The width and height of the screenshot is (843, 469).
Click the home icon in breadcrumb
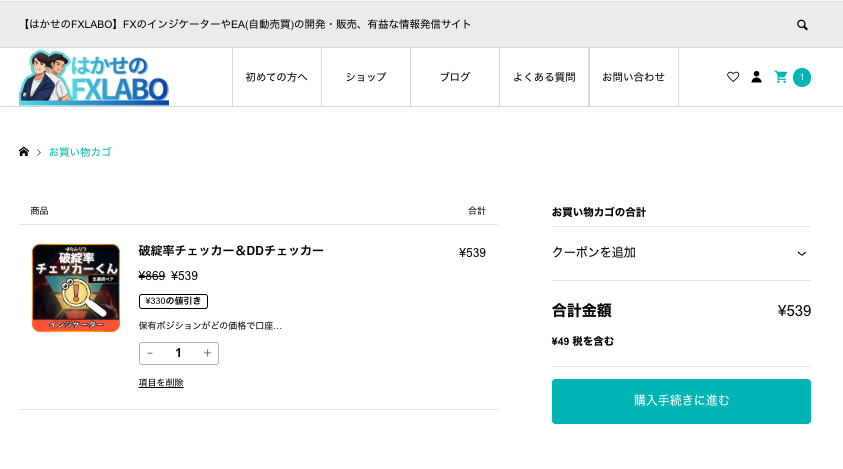pos(24,152)
